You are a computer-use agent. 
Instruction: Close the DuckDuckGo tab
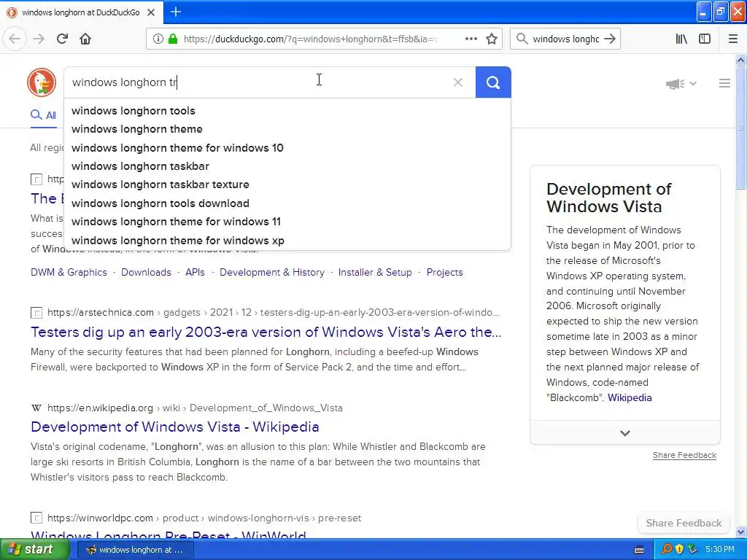pyautogui.click(x=151, y=12)
